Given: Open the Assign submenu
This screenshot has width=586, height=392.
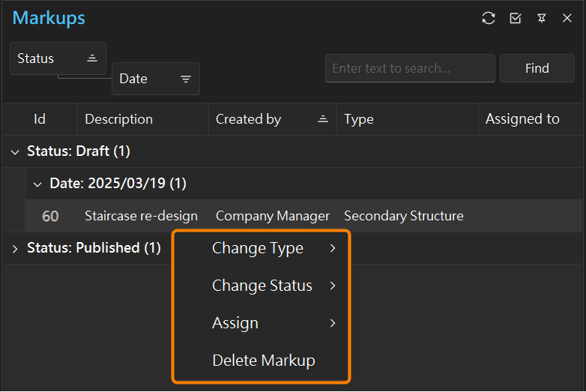Looking at the screenshot, I should [x=261, y=323].
